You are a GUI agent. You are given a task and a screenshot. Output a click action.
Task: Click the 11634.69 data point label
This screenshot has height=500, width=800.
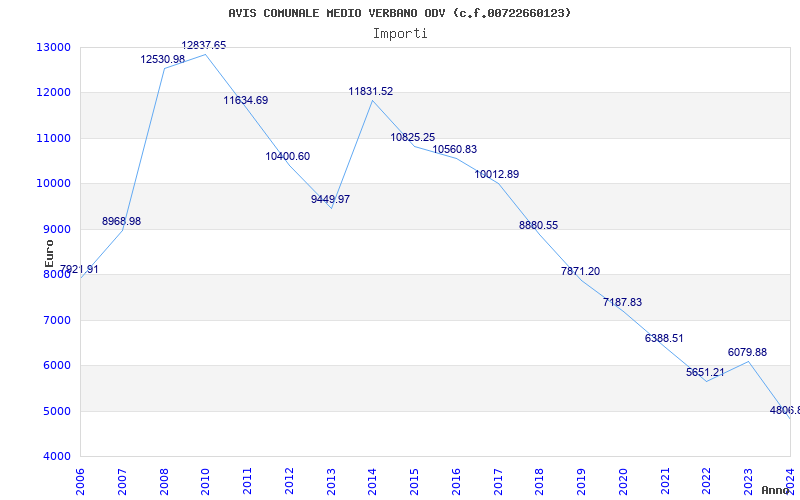pyautogui.click(x=246, y=101)
